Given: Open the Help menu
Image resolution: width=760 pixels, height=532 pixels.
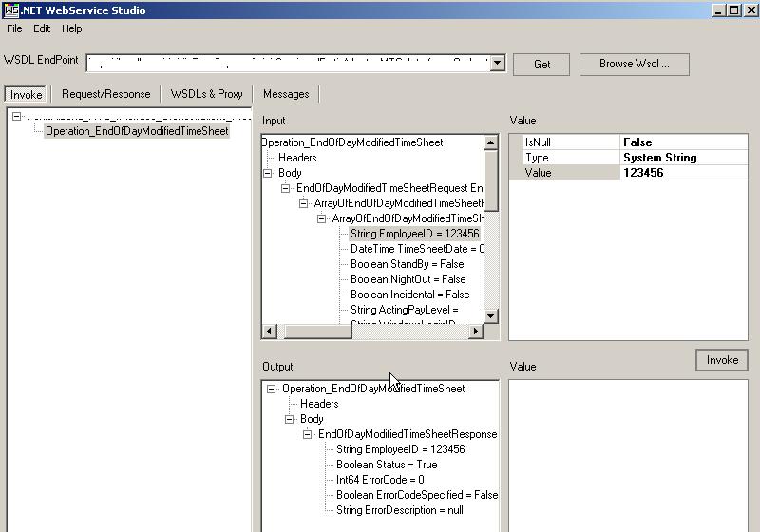Looking at the screenshot, I should pos(72,28).
